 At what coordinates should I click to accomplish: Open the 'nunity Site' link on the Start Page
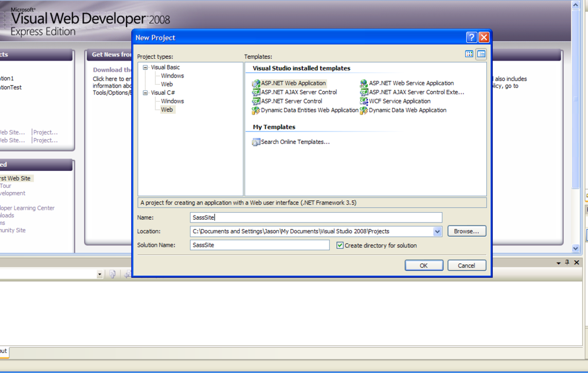point(13,230)
